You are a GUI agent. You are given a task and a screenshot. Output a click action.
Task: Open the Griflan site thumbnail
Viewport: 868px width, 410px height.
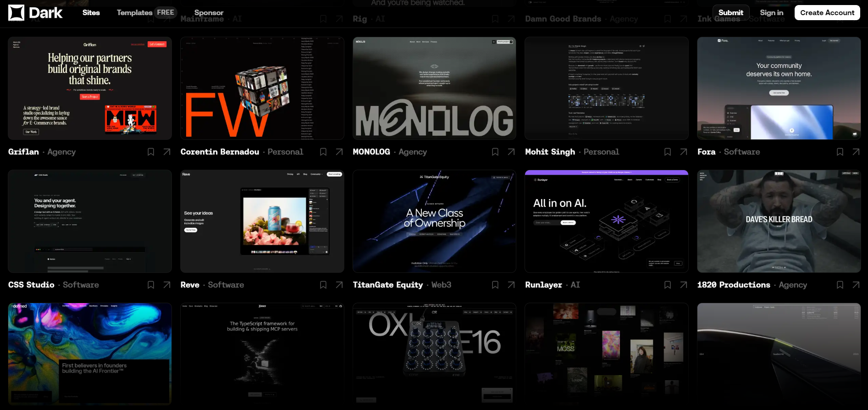click(90, 89)
